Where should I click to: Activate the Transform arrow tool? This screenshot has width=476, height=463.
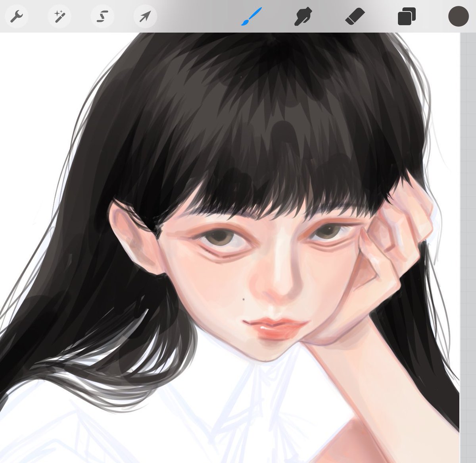pyautogui.click(x=145, y=17)
